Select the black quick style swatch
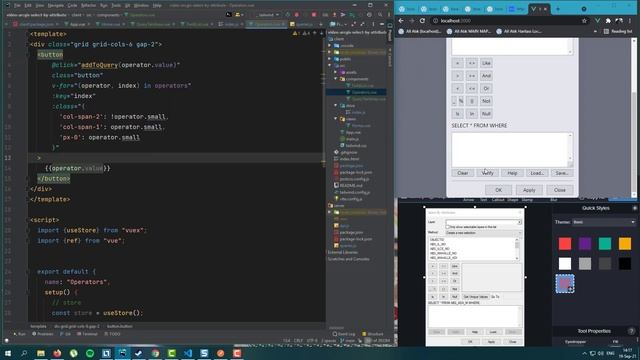640x360 pixels. [x=625, y=264]
